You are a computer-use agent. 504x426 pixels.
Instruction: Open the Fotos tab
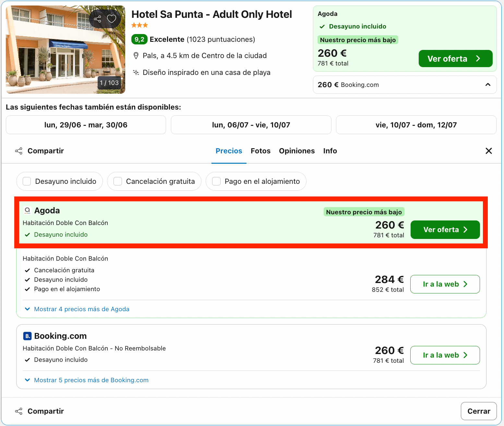pos(260,151)
